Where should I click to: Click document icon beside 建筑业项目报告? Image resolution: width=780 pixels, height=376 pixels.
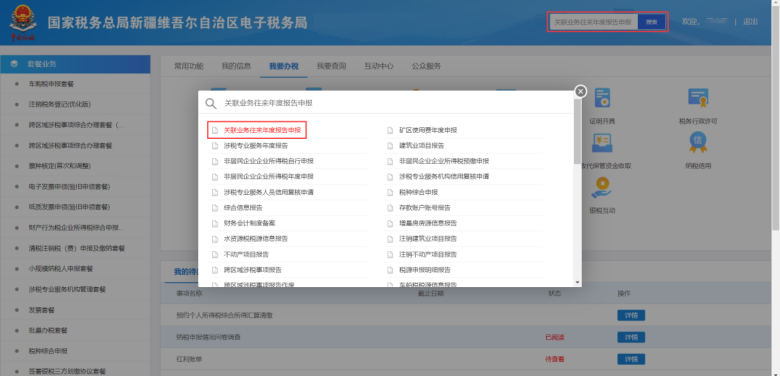pos(390,146)
